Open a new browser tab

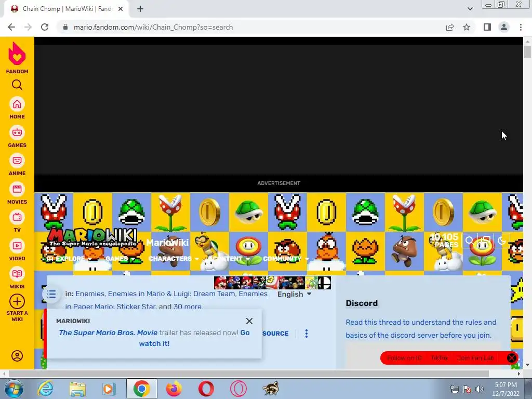coord(140,9)
